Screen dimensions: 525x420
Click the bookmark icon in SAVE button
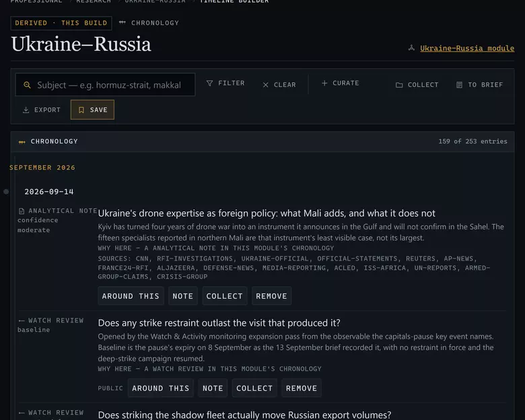(x=81, y=110)
